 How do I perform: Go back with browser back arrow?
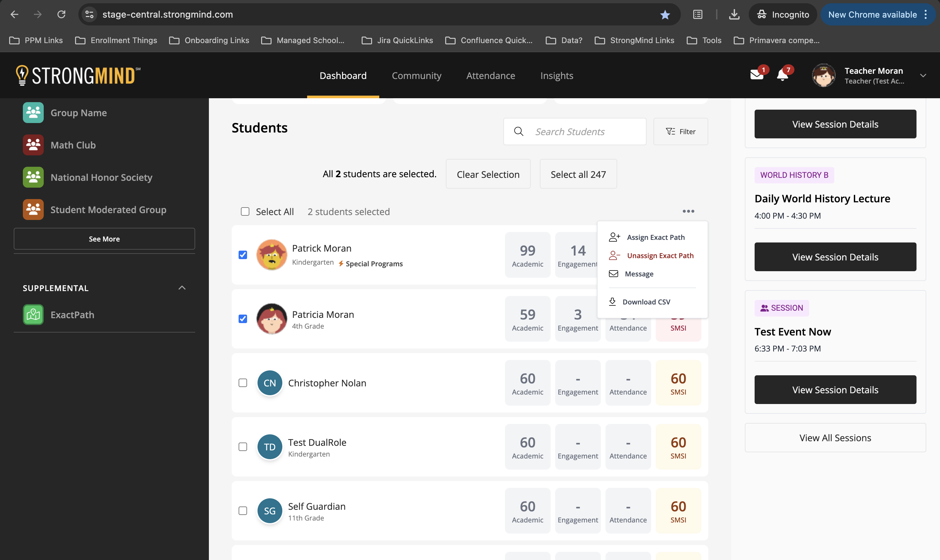point(14,14)
